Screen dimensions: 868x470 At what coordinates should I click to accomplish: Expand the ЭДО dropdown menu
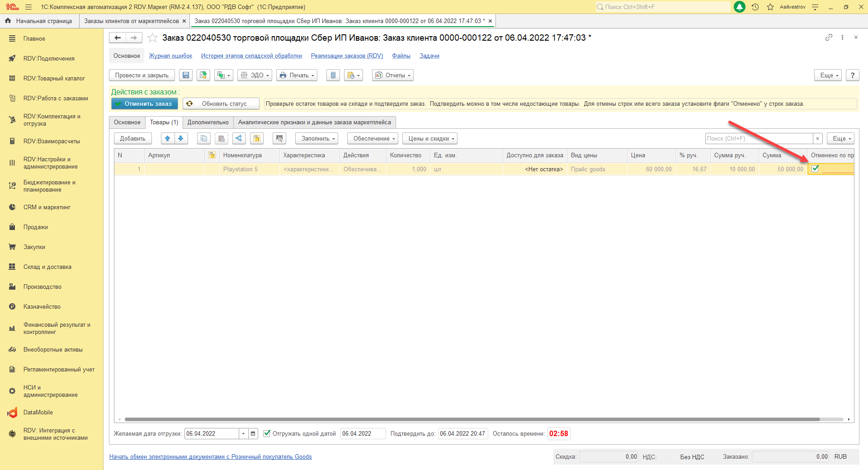coord(255,75)
